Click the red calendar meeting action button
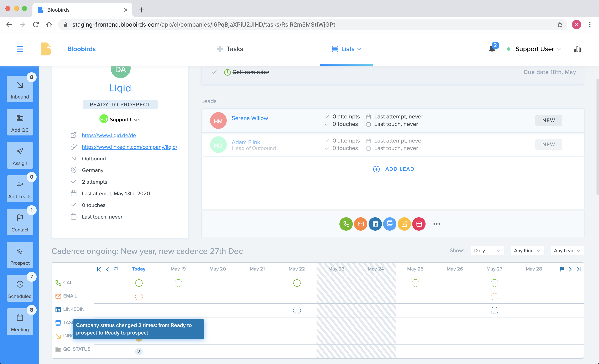Viewport: 599px width, 364px height. coord(419,224)
